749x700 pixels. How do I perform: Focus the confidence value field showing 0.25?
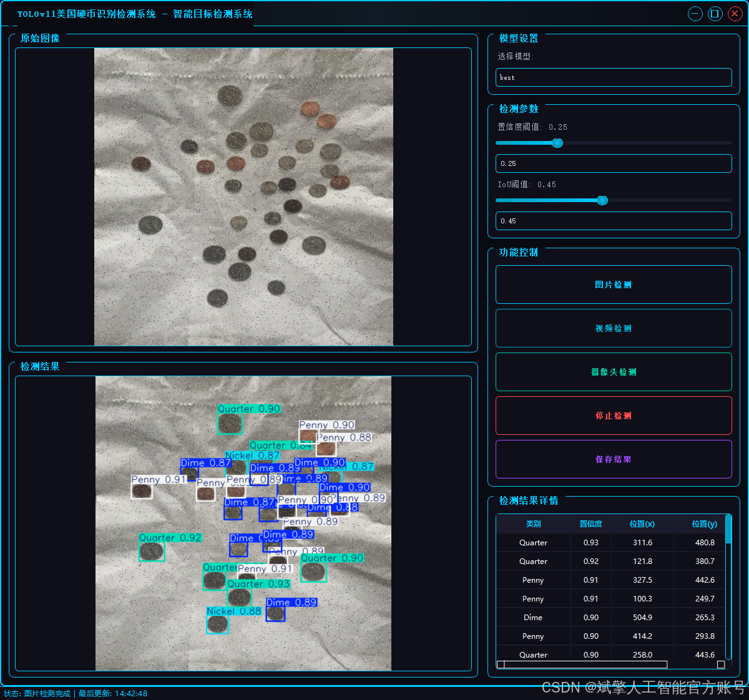[x=614, y=163]
